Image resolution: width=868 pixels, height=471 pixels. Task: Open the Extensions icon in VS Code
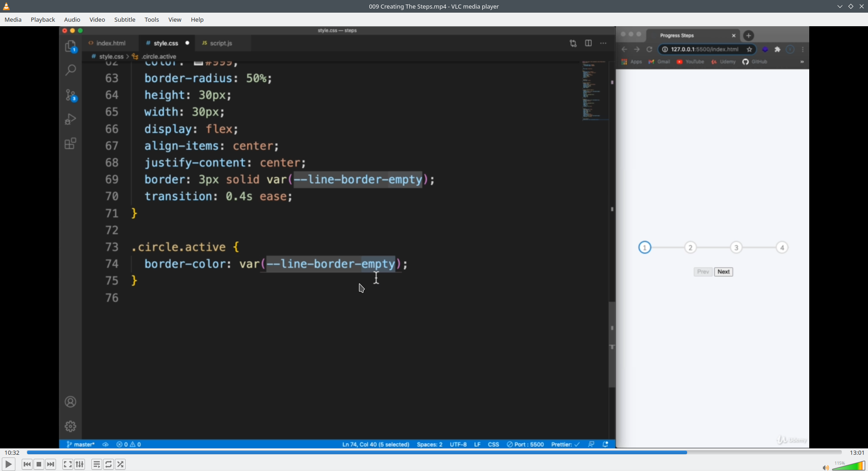click(71, 144)
